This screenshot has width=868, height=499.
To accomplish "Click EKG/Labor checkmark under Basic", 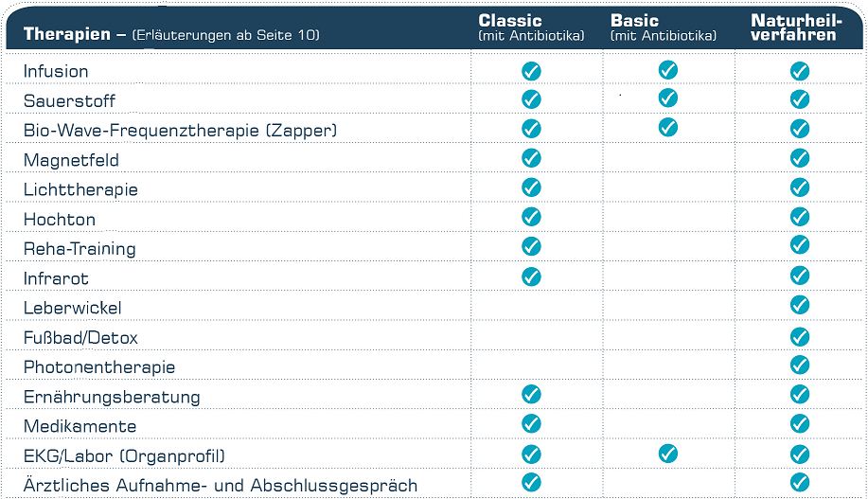I will [x=667, y=454].
